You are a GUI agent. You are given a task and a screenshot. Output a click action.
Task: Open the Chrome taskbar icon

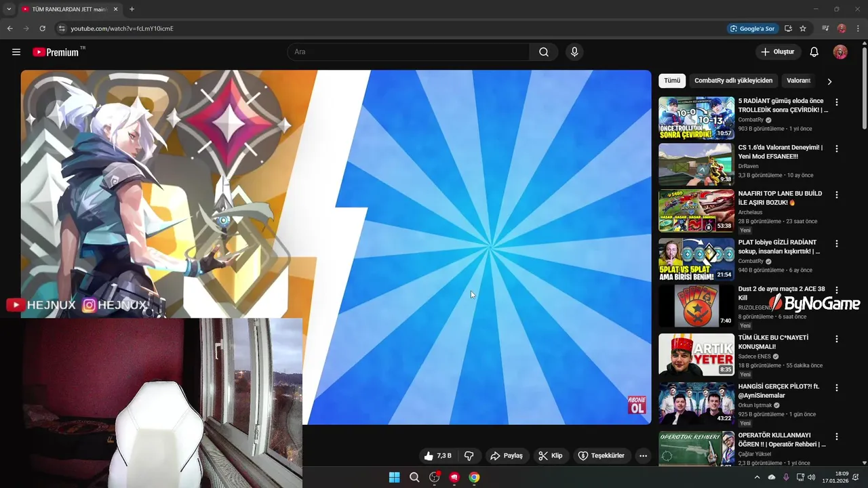(x=474, y=477)
